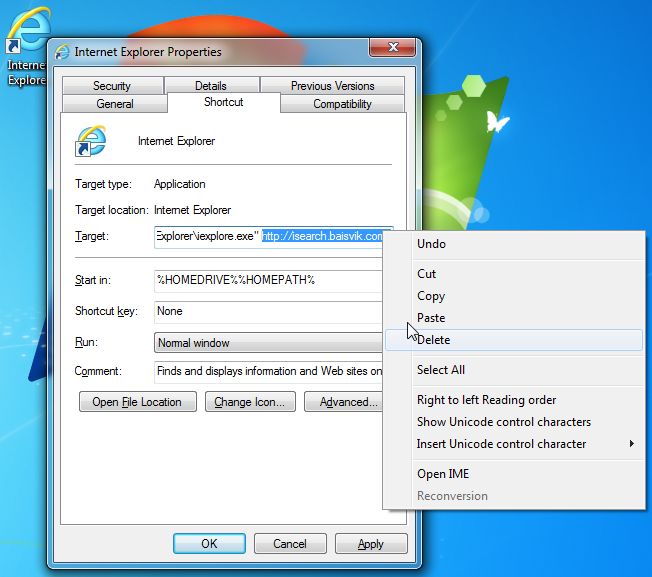Choose Undo from the context menu
This screenshot has height=577, width=652.
[515, 244]
